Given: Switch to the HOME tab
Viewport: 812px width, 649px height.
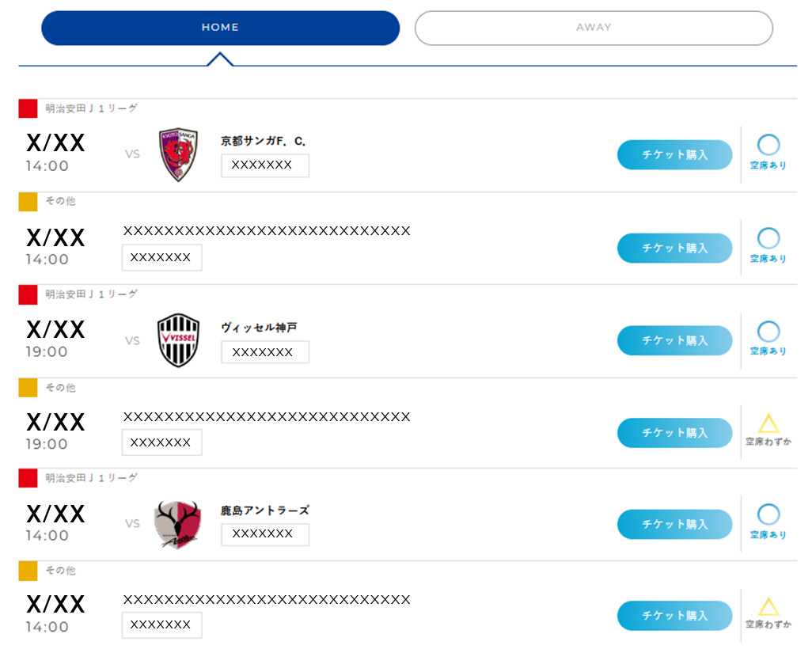Looking at the screenshot, I should click(220, 28).
